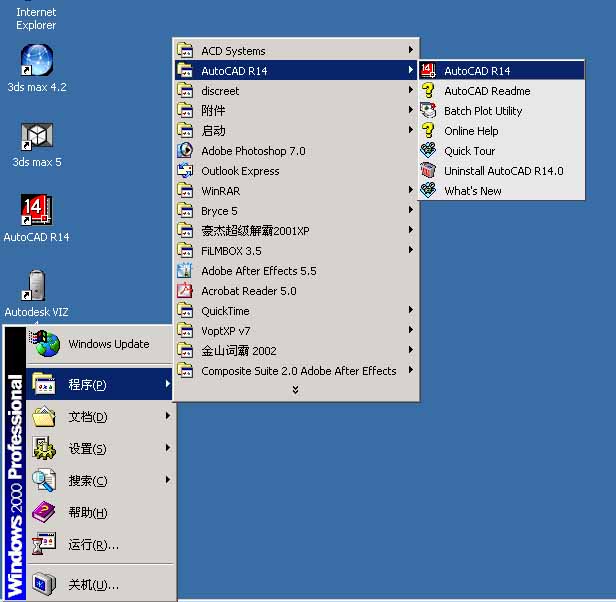Expand the FiLMBOX 3.5 submenu arrow
The height and width of the screenshot is (602, 616).
point(411,250)
